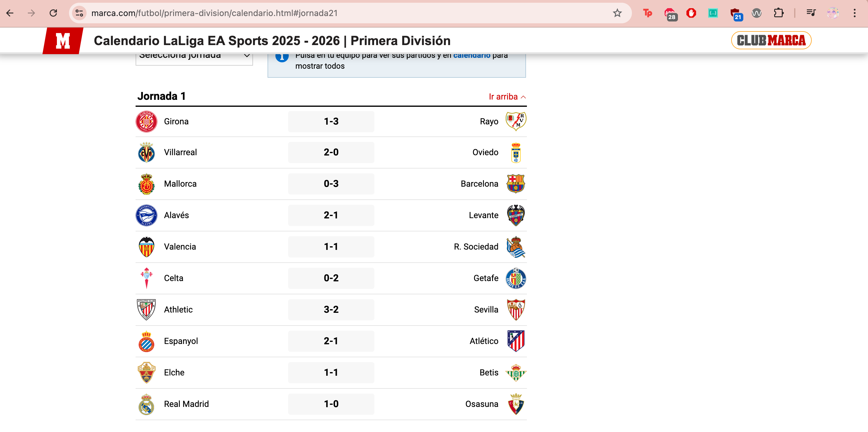Open the site information control in the address bar
Viewport: 868px width, 432px height.
click(x=79, y=13)
